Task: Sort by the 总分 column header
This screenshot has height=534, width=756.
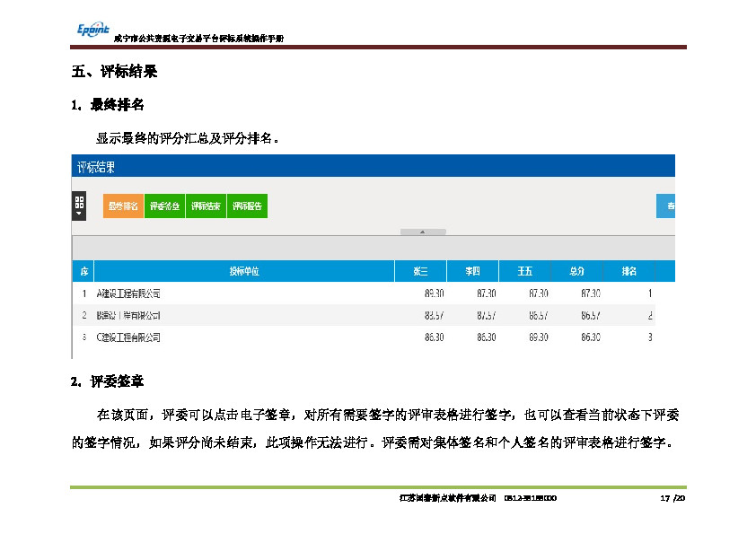Action: click(577, 271)
